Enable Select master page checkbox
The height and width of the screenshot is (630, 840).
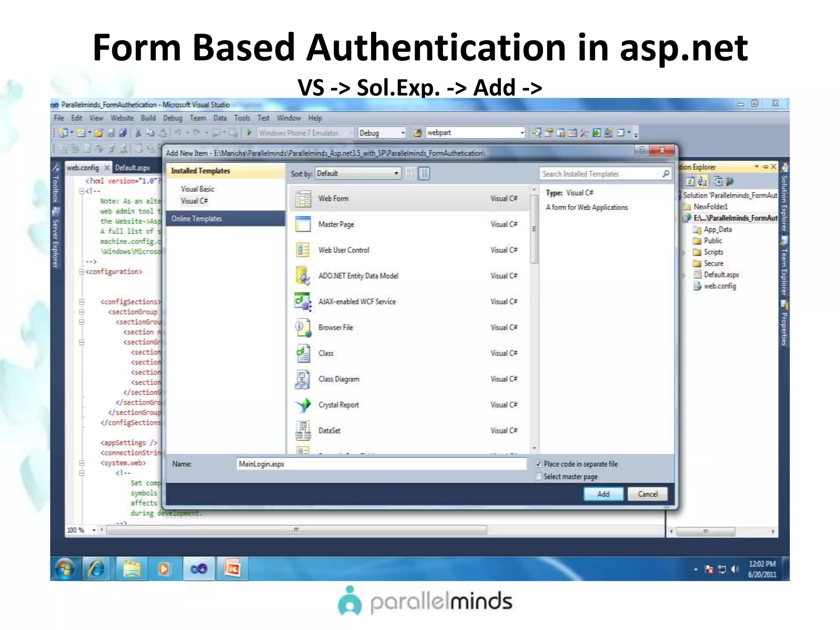(538, 477)
